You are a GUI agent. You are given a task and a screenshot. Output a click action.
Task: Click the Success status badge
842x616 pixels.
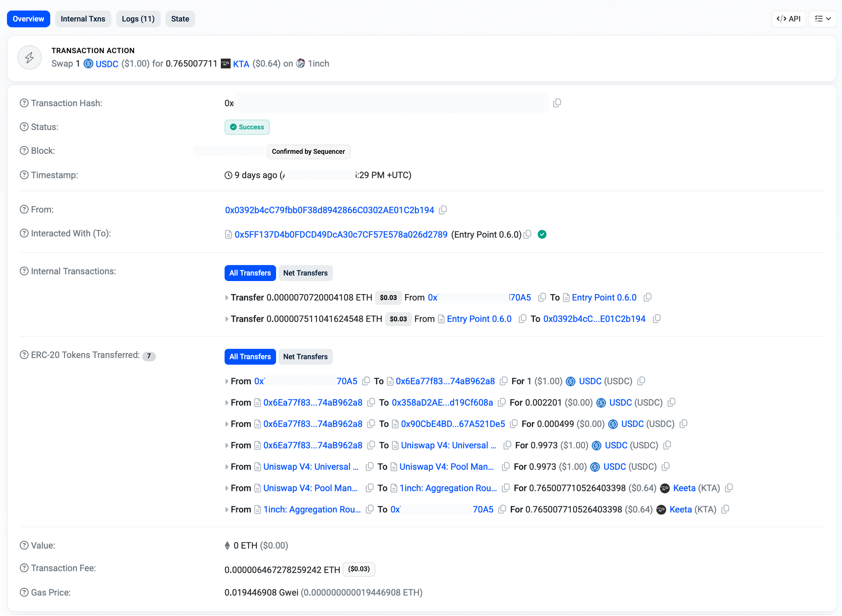(x=247, y=127)
